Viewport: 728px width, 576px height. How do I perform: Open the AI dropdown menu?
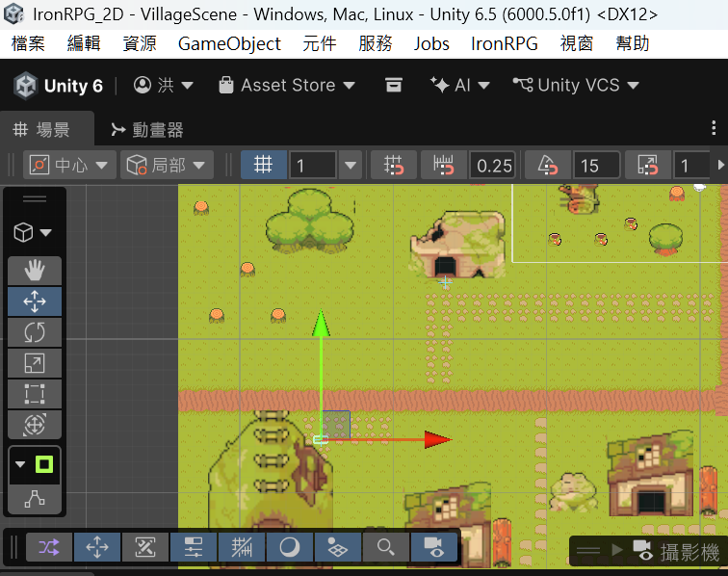click(x=459, y=85)
